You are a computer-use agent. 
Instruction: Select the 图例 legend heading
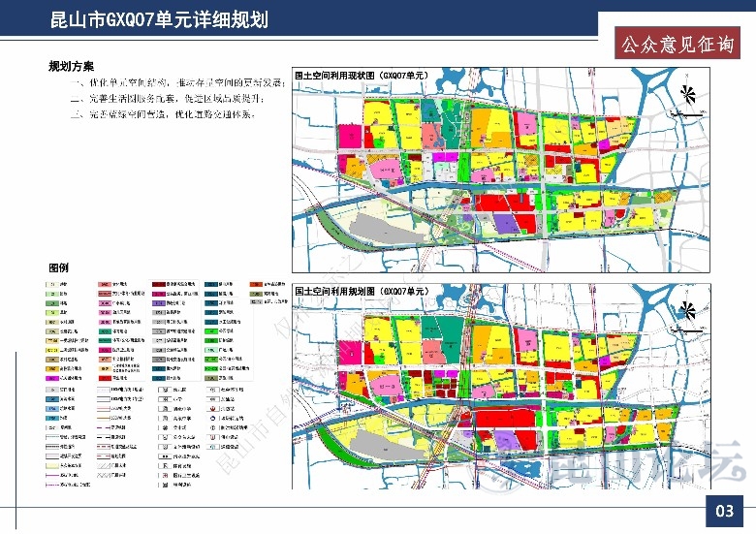pyautogui.click(x=59, y=267)
